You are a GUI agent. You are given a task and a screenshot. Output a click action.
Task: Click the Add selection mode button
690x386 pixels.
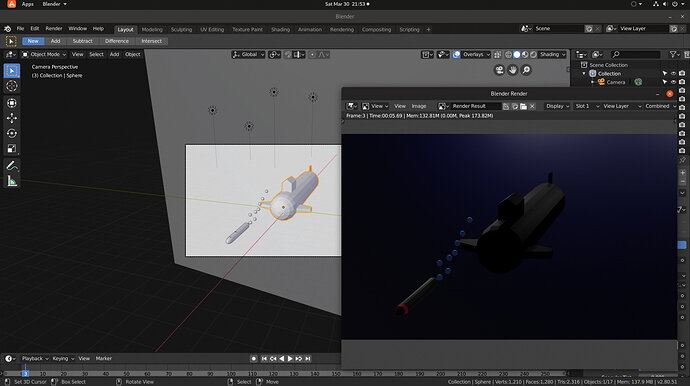pos(55,41)
